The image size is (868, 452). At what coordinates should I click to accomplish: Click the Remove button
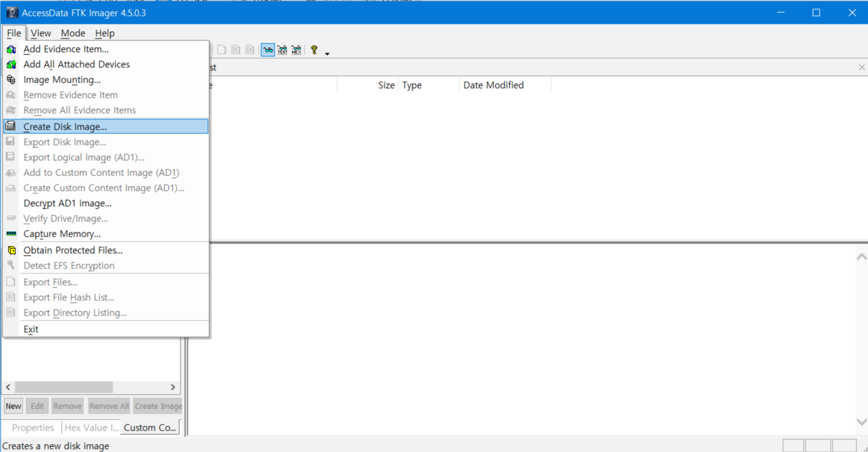(x=67, y=406)
